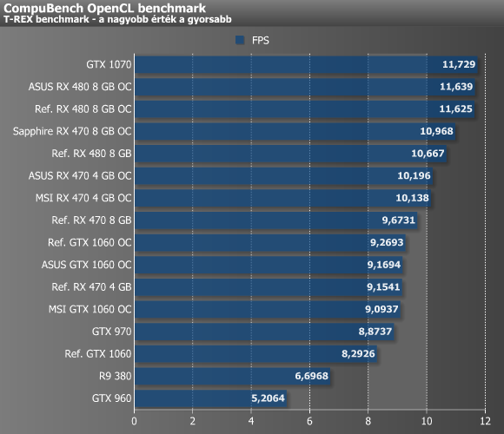Click the x-axis tick label 10
Image resolution: width=504 pixels, height=434 pixels.
pos(427,421)
